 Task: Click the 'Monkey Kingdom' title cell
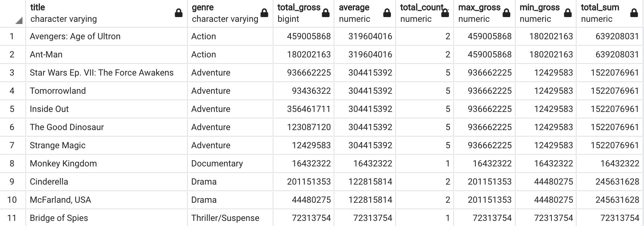(x=63, y=164)
